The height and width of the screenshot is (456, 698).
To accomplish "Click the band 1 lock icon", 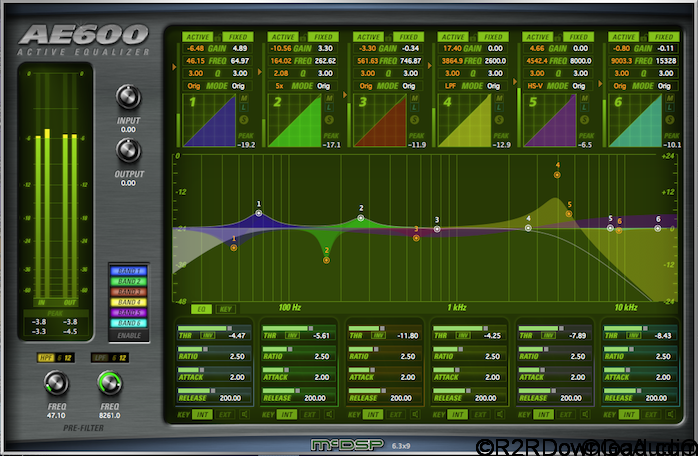I will point(217,37).
